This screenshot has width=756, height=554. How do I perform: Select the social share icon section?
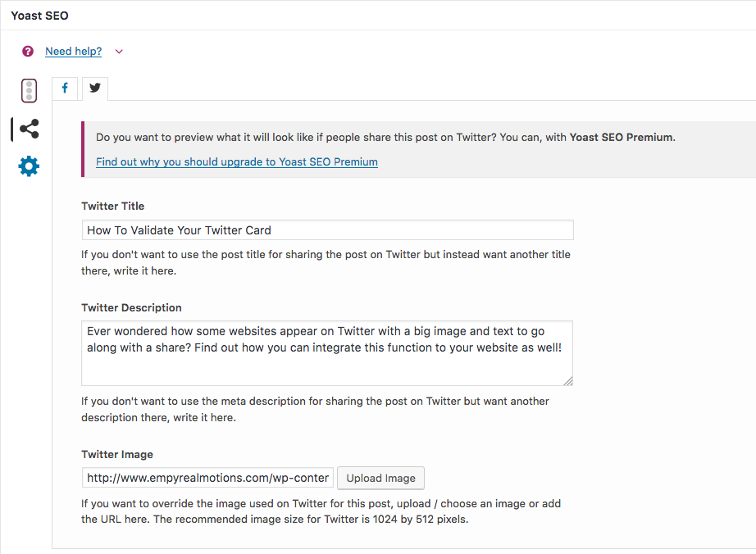pyautogui.click(x=29, y=129)
